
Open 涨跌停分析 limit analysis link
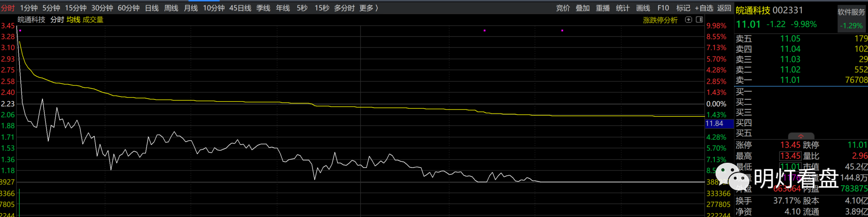(x=660, y=20)
